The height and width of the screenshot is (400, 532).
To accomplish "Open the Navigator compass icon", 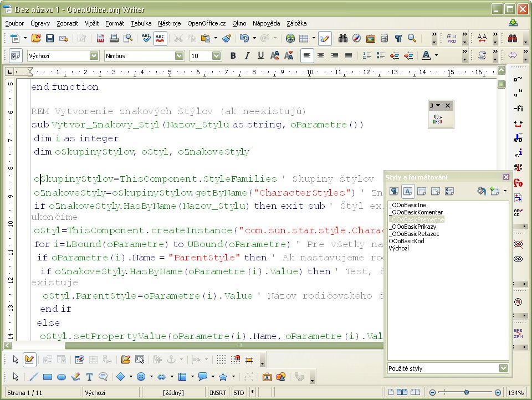I will click(x=357, y=38).
